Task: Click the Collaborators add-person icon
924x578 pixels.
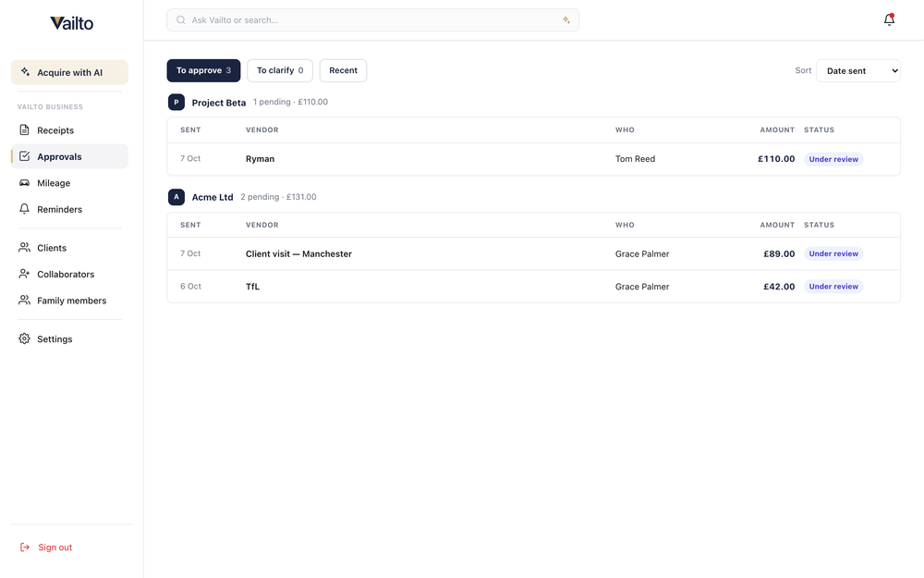Action: coord(24,274)
